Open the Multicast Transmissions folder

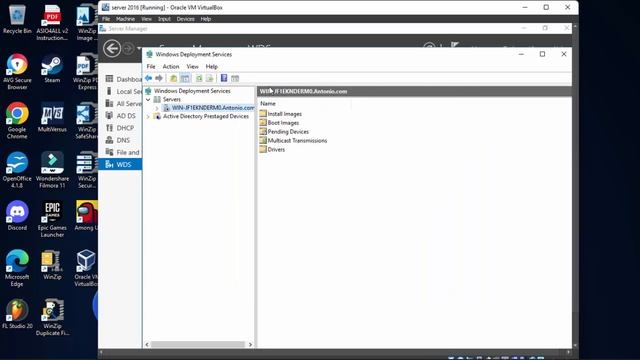point(293,140)
